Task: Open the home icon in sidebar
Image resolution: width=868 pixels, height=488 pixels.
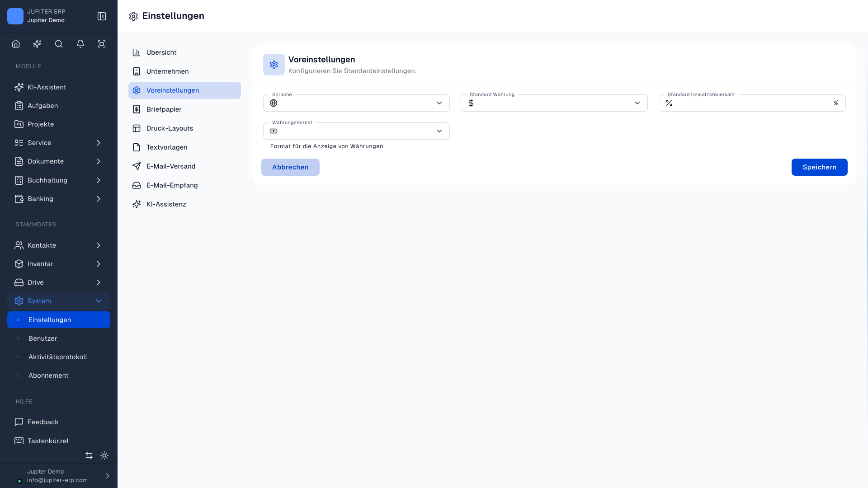Action: (16, 44)
